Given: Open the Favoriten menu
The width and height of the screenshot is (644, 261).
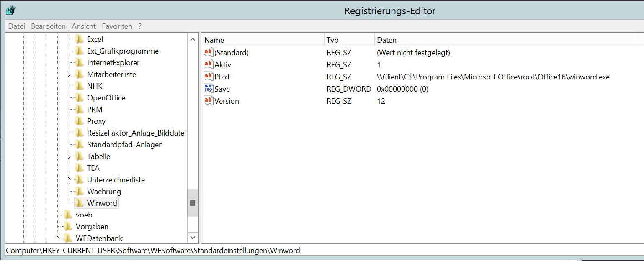Looking at the screenshot, I should tap(117, 26).
